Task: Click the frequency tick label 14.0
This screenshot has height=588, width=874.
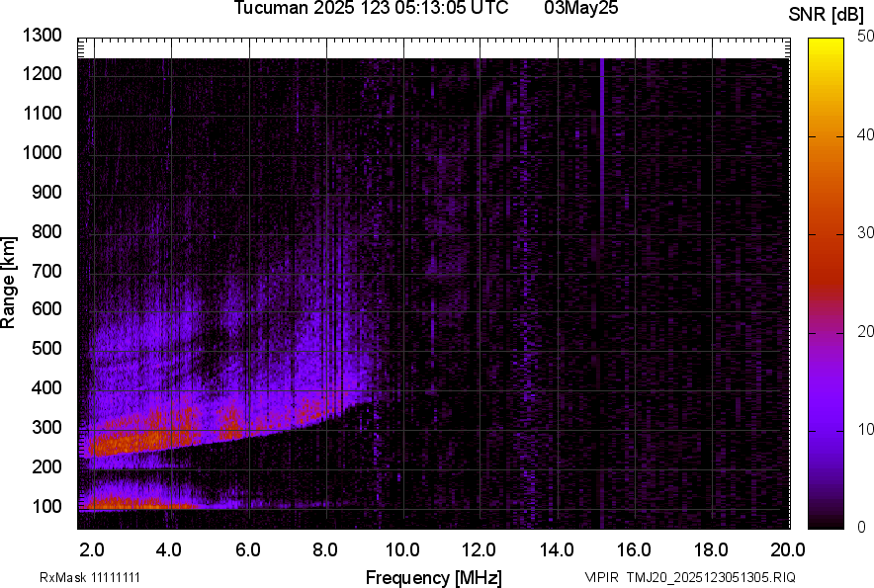Action: [x=557, y=550]
